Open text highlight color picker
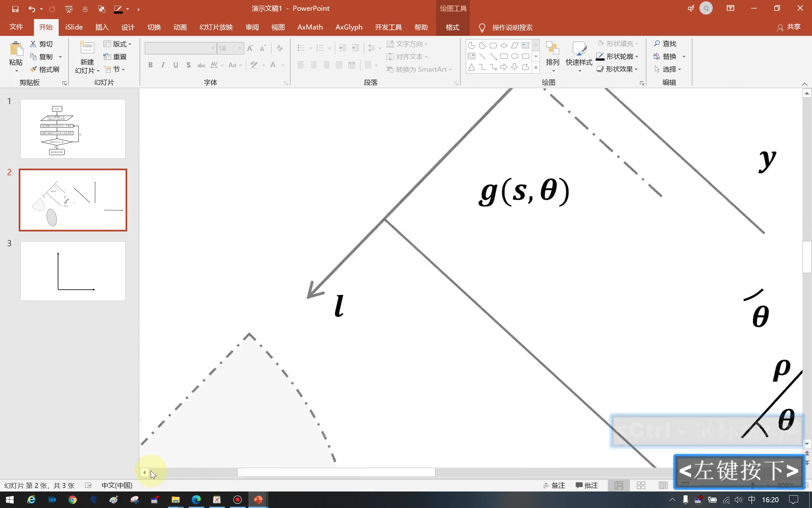The width and height of the screenshot is (812, 508). click(x=254, y=65)
